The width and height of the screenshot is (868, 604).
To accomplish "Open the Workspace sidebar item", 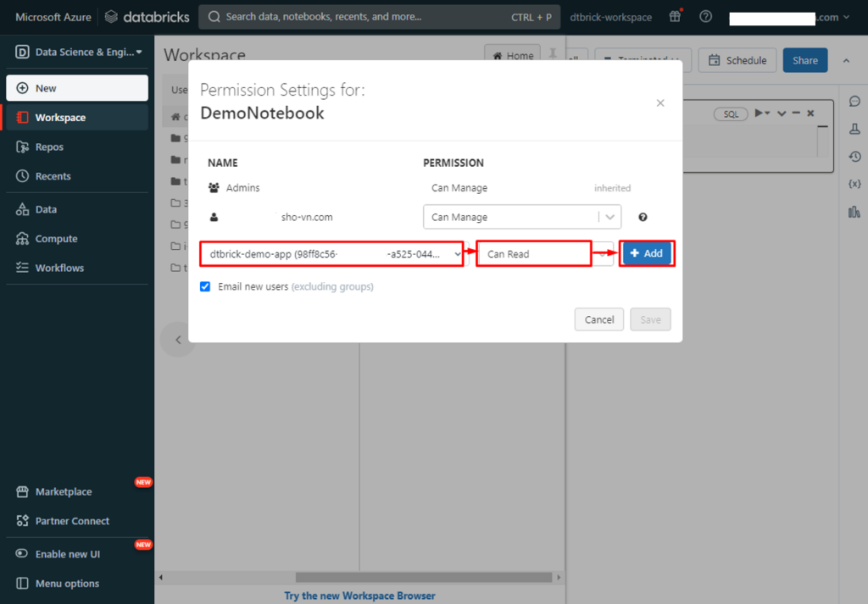I will click(x=77, y=117).
